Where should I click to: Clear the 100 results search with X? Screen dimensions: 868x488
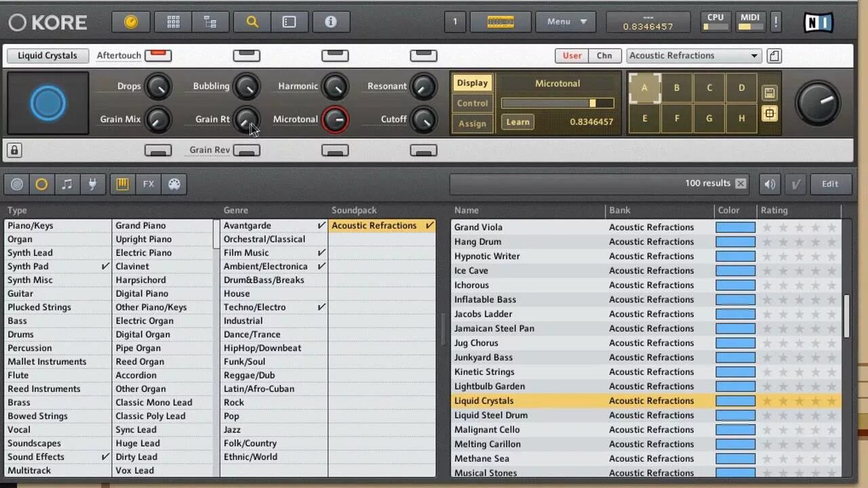(741, 183)
